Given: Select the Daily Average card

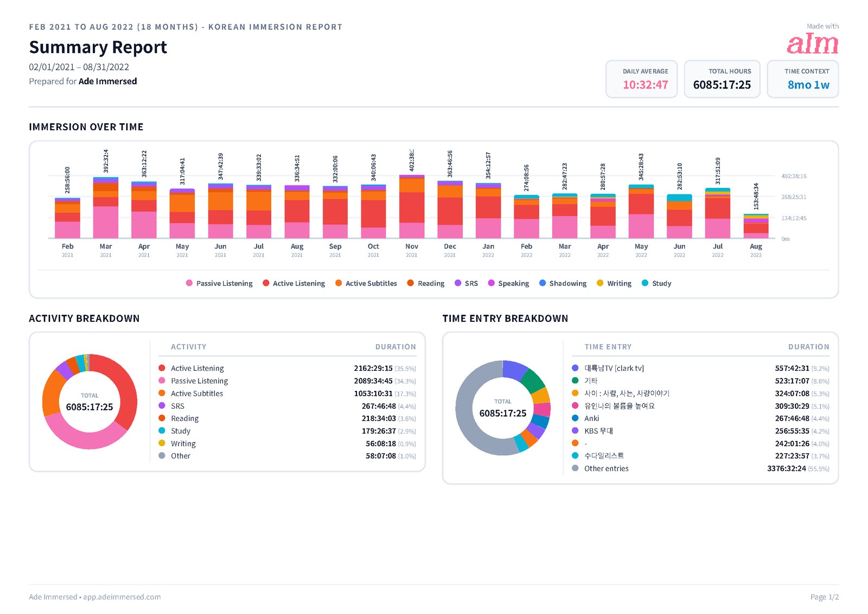Looking at the screenshot, I should click(x=641, y=79).
